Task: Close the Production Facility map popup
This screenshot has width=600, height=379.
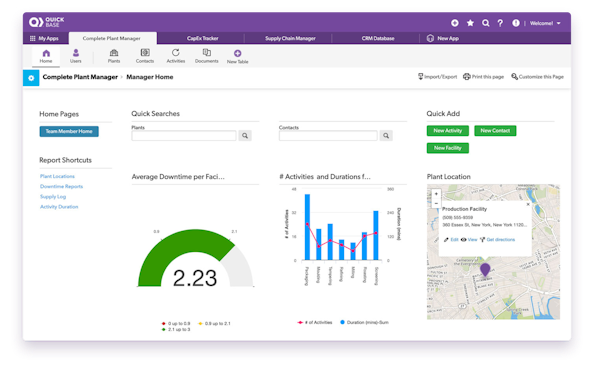Action: pyautogui.click(x=528, y=204)
